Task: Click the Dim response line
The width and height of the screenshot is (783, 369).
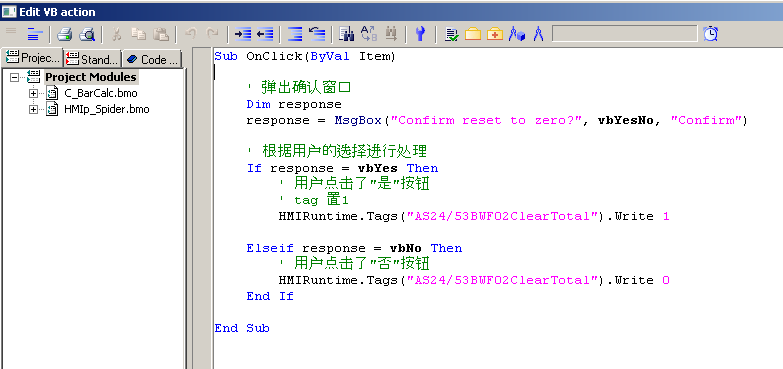Action: [294, 104]
